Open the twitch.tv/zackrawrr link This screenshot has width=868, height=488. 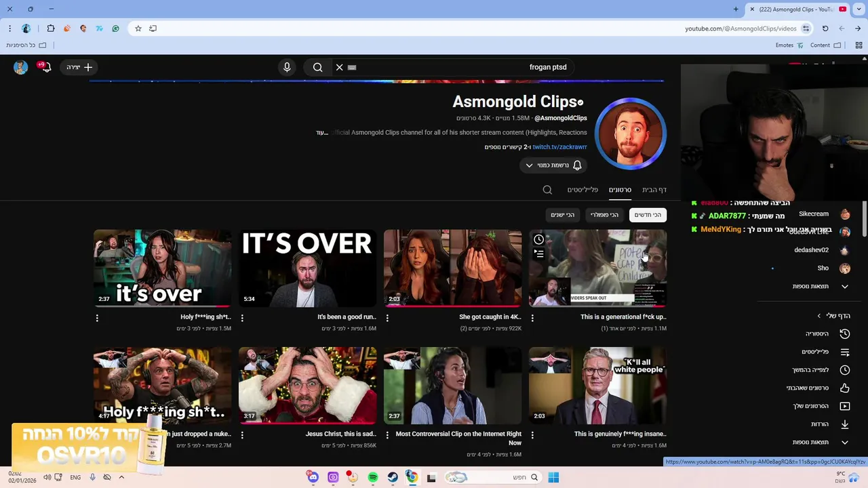(559, 147)
